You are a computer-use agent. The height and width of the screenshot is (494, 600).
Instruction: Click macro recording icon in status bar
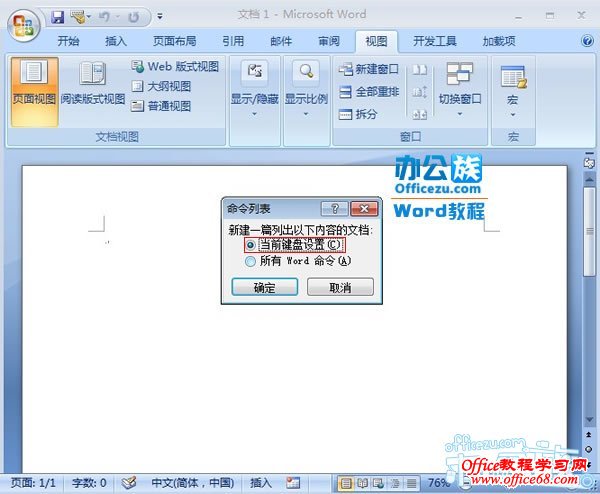point(293,483)
